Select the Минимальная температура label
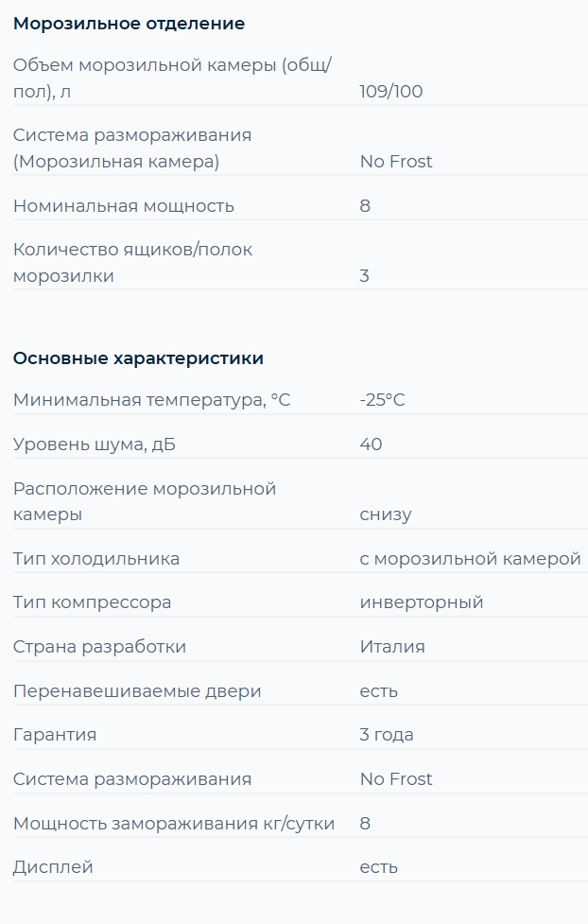The image size is (588, 924). (151, 400)
